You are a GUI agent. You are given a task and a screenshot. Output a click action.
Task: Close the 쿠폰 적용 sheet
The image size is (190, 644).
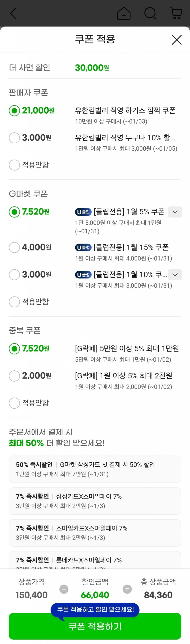pos(176,40)
